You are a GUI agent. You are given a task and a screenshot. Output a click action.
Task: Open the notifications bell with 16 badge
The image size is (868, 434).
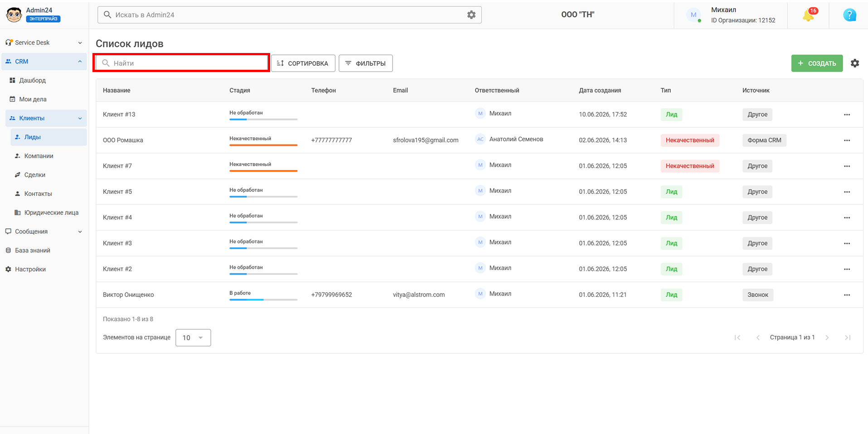click(809, 15)
